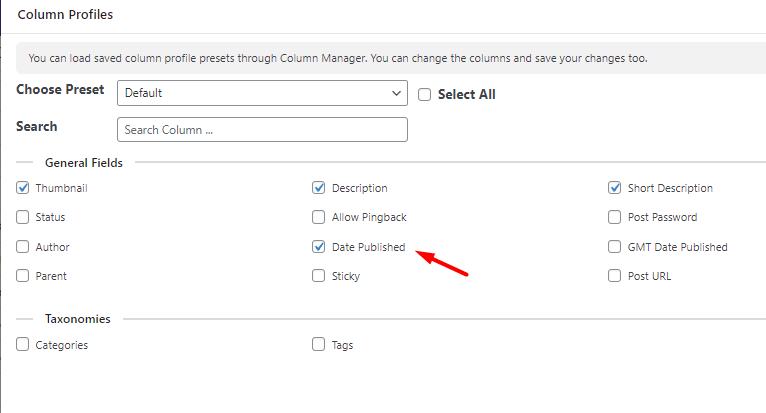Screen dimensions: 766x413
Task: Tick the GMT Date Published checkbox
Action: 615,246
